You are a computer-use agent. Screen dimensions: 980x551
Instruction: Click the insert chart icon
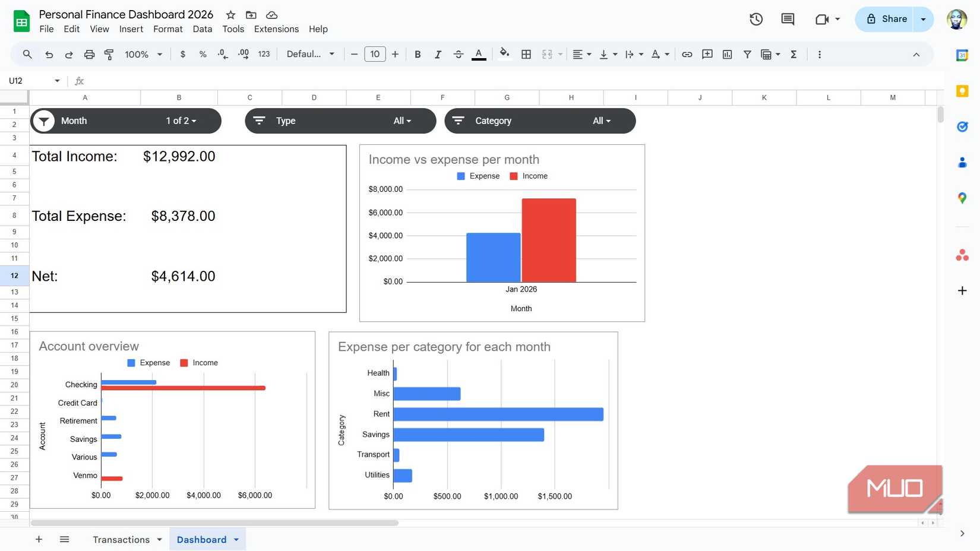tap(727, 55)
